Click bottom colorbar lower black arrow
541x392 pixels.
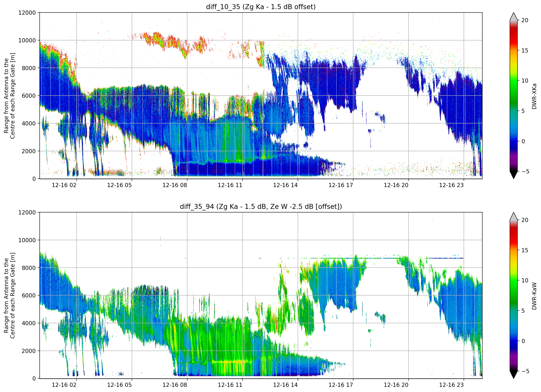coord(514,375)
